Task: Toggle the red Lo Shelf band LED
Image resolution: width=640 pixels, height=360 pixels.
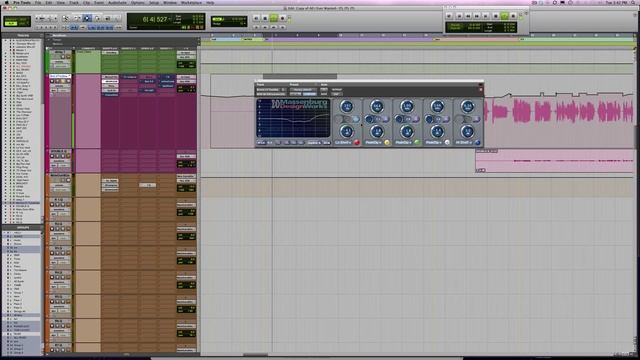Action: (x=357, y=142)
